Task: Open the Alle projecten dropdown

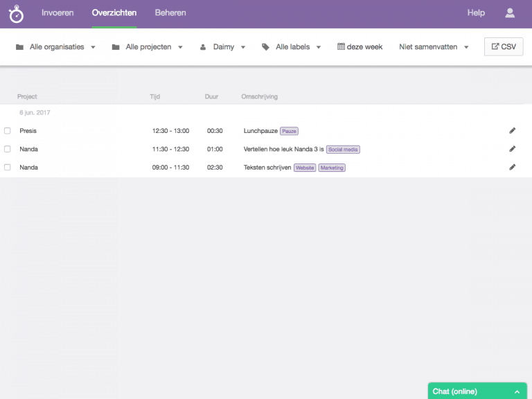Action: tap(148, 47)
